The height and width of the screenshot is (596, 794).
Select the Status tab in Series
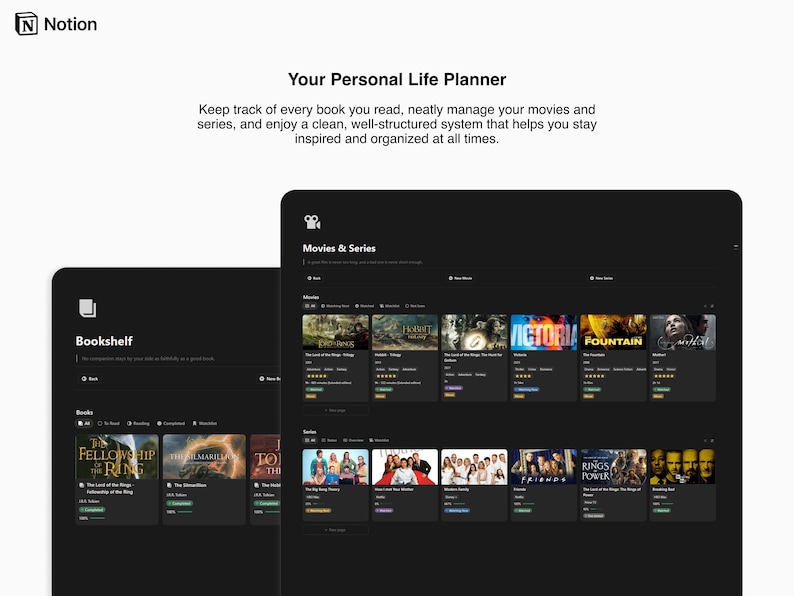point(329,440)
